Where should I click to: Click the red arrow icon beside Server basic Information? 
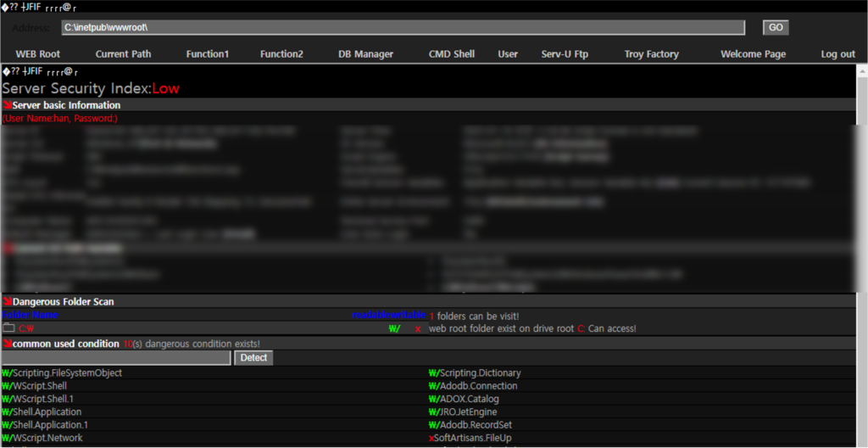[x=7, y=105]
